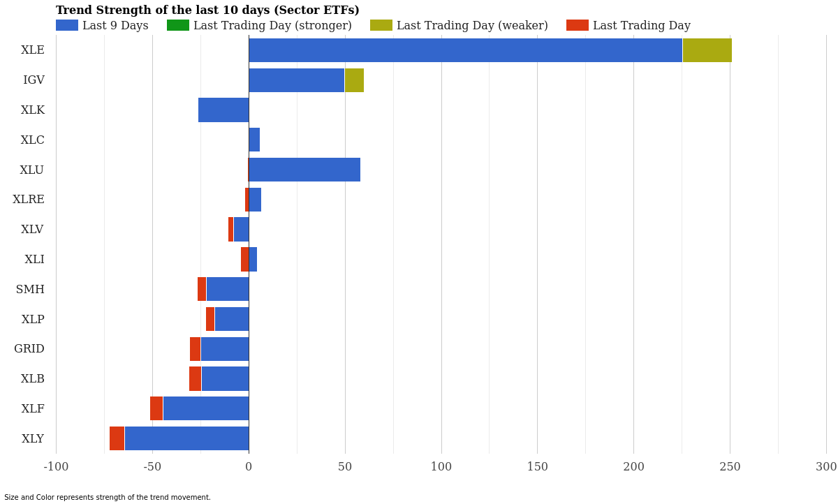This screenshot has height=504, width=838.
Task: Click the blue IGV bar
Action: (296, 80)
